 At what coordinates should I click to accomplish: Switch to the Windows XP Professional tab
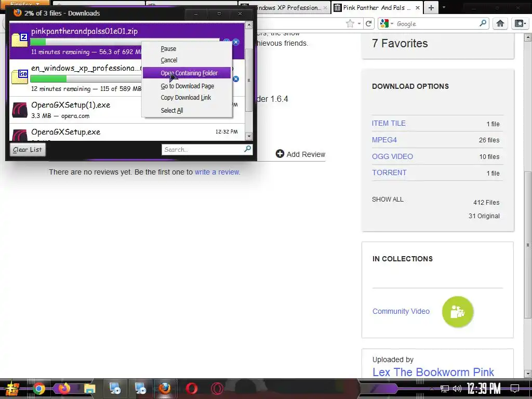coord(285,7)
